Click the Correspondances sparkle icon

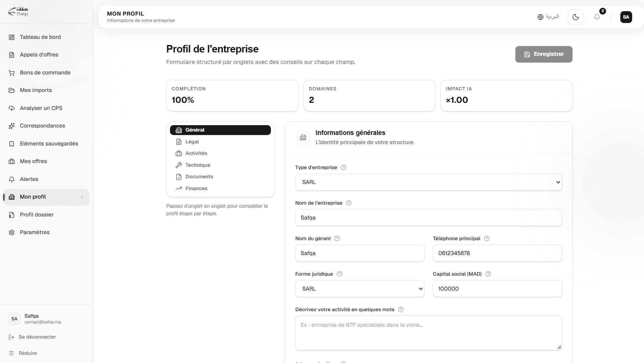pos(12,126)
